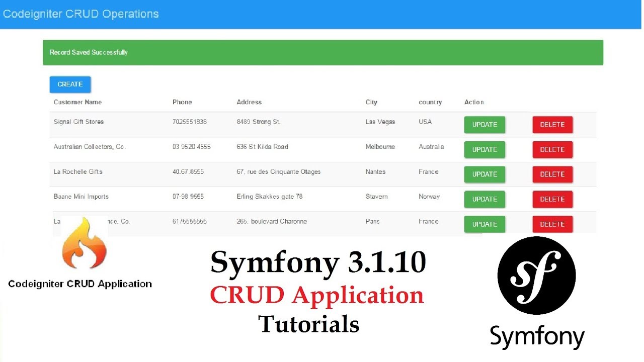Select phone number 6175555555

190,221
